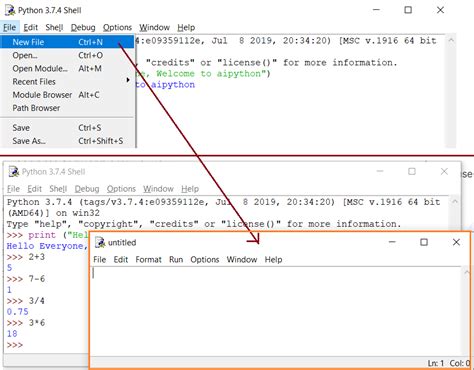Viewport: 474px width, 370px height.
Task: Minimize the top Python 3.7.4 Shell window
Action: click(376, 10)
